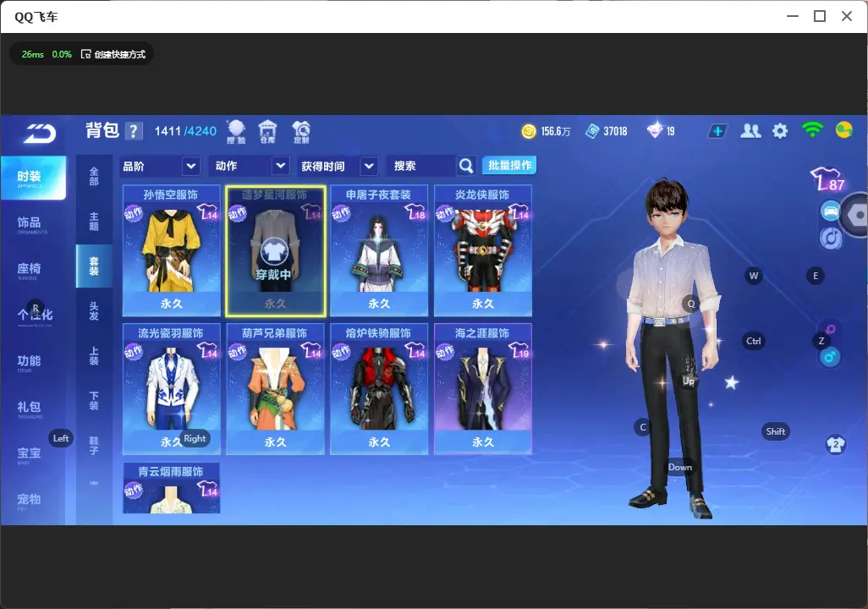The height and width of the screenshot is (609, 868).
Task: Select the 上装 subcategory
Action: (x=94, y=356)
